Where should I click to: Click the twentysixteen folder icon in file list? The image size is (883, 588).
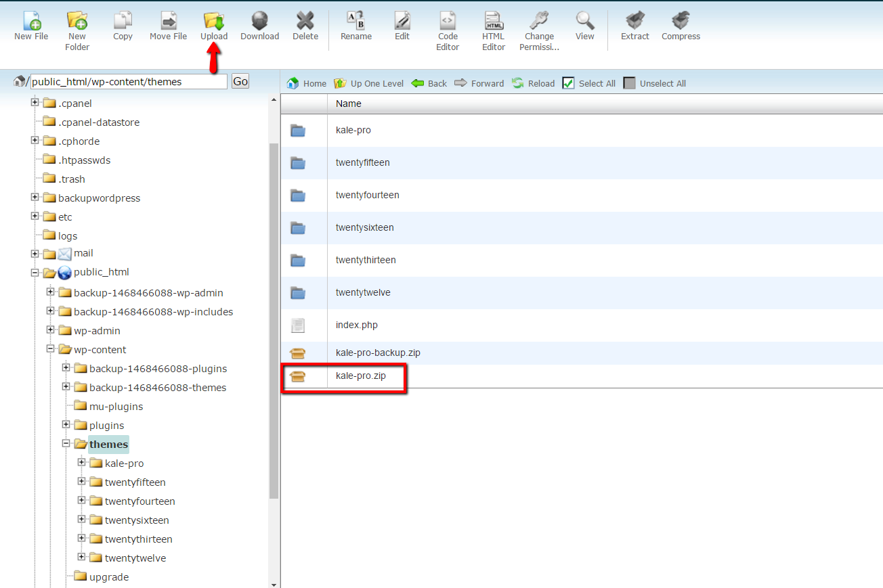[x=298, y=228]
